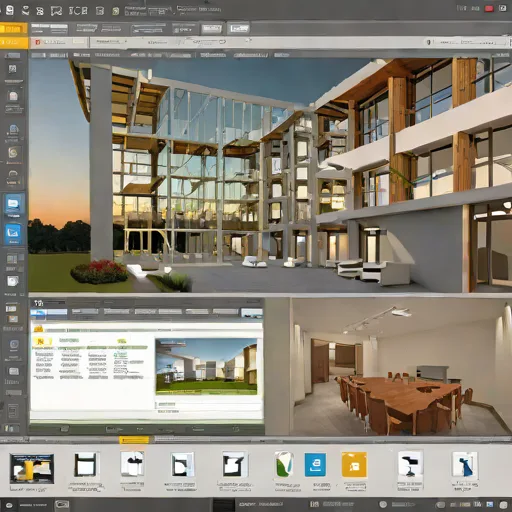Screen dimensions: 512x512
Task: Click the red button at top right
Action: 489,9
